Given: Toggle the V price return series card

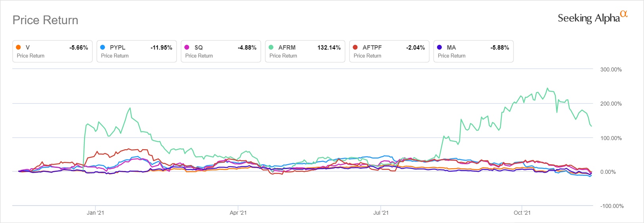Looking at the screenshot, I should pos(52,52).
